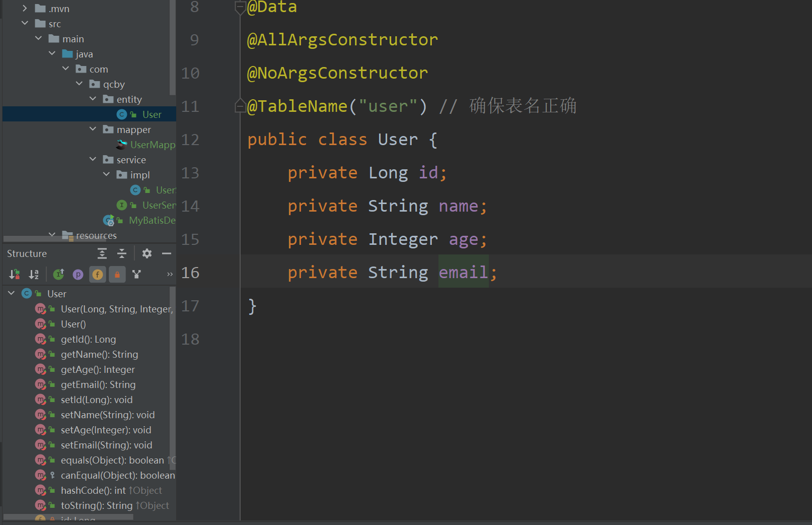Toggle Group by type hierarchy icon
The width and height of the screenshot is (812, 525).
(136, 274)
